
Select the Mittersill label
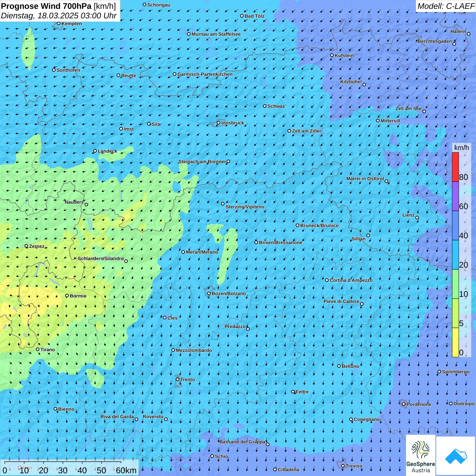pyautogui.click(x=390, y=121)
